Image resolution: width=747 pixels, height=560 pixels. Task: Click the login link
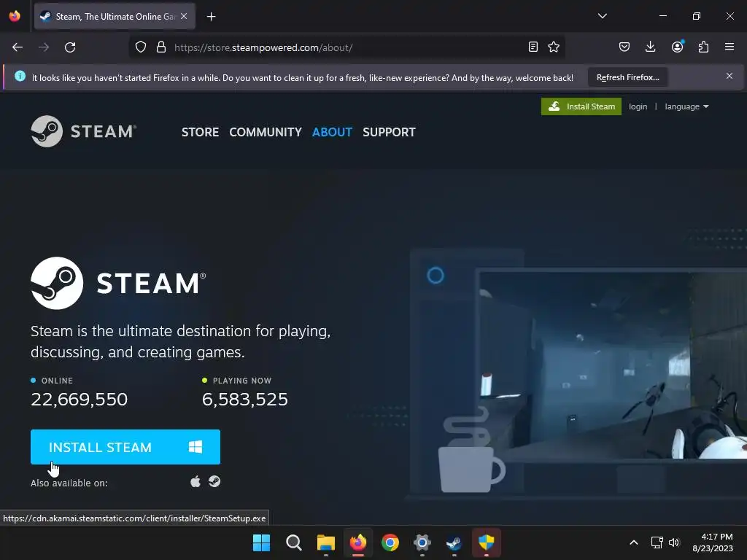(x=638, y=106)
